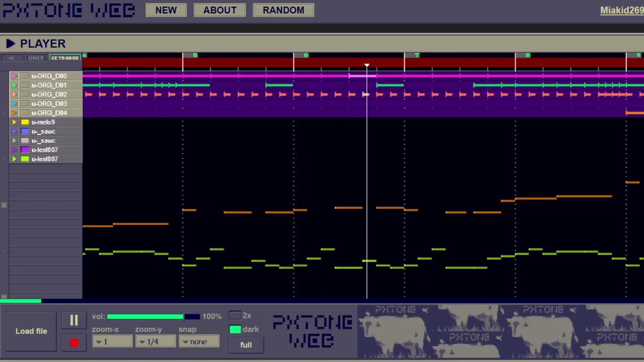Jump to measure 5 marker

tap(195, 55)
